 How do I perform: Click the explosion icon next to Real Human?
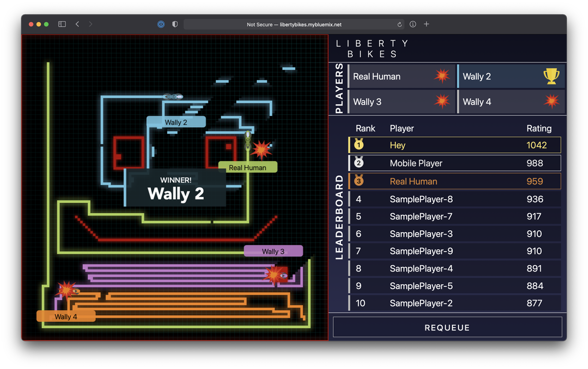tap(442, 76)
